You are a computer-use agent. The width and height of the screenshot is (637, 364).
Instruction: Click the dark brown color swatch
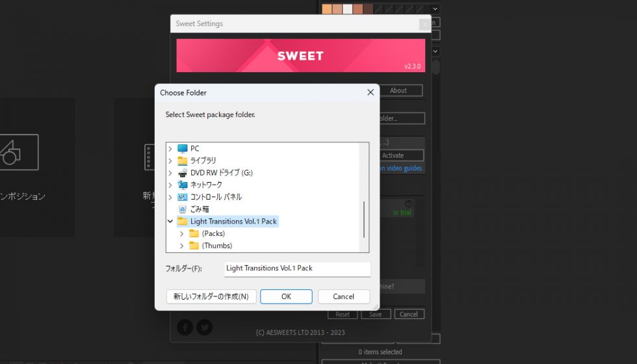click(368, 9)
